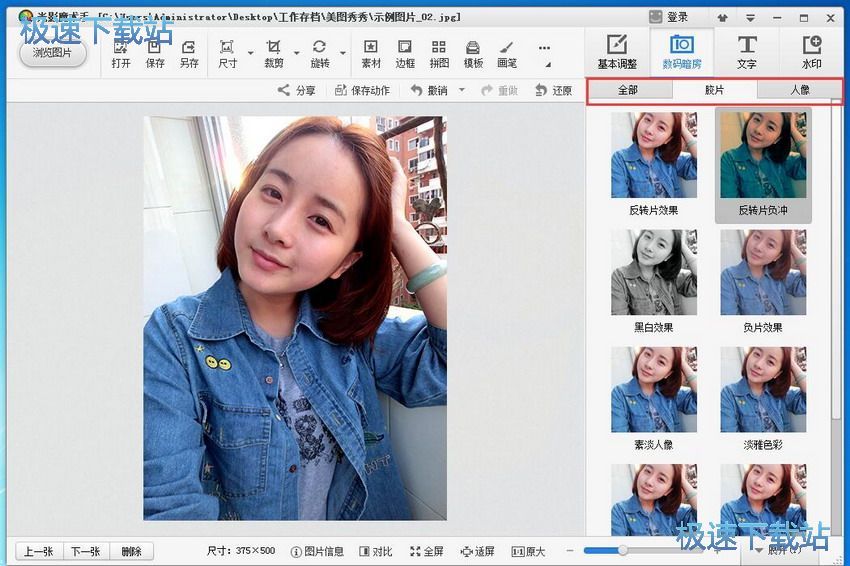Open the 水印 watermark panel
850x566 pixels.
[x=812, y=52]
